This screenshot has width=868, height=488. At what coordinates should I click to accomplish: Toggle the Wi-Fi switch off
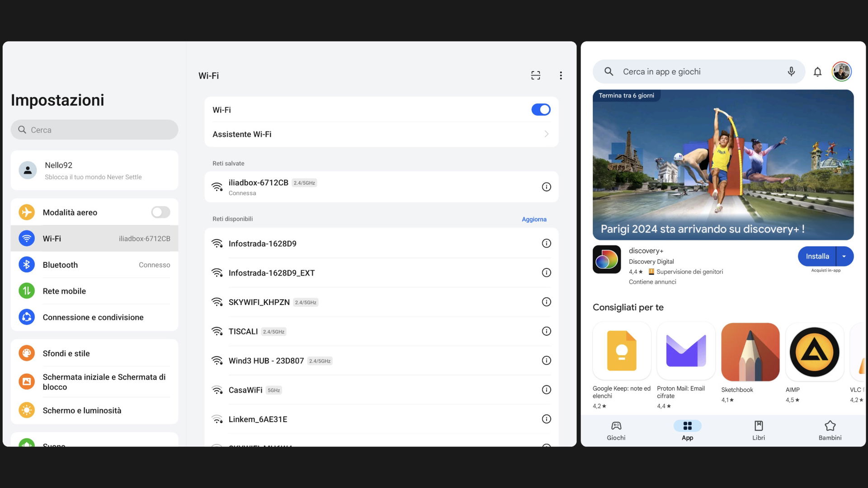(x=541, y=110)
